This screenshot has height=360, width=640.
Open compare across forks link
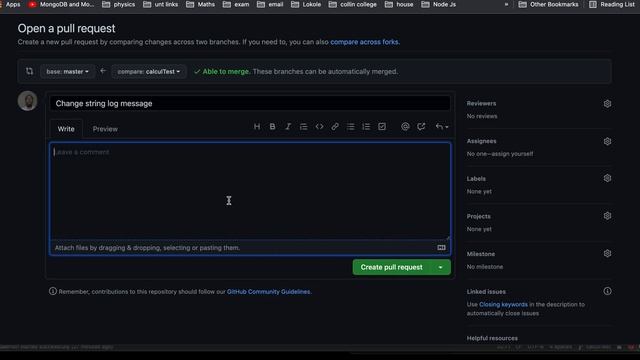pos(364,42)
